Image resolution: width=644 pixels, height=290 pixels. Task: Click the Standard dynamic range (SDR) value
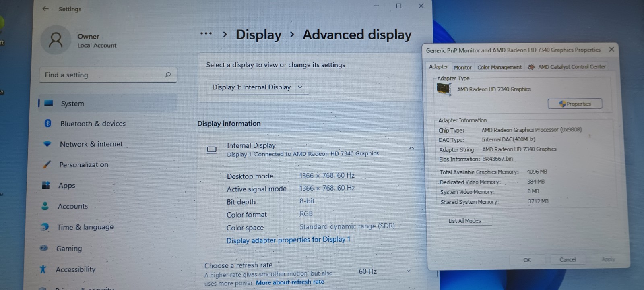(347, 226)
